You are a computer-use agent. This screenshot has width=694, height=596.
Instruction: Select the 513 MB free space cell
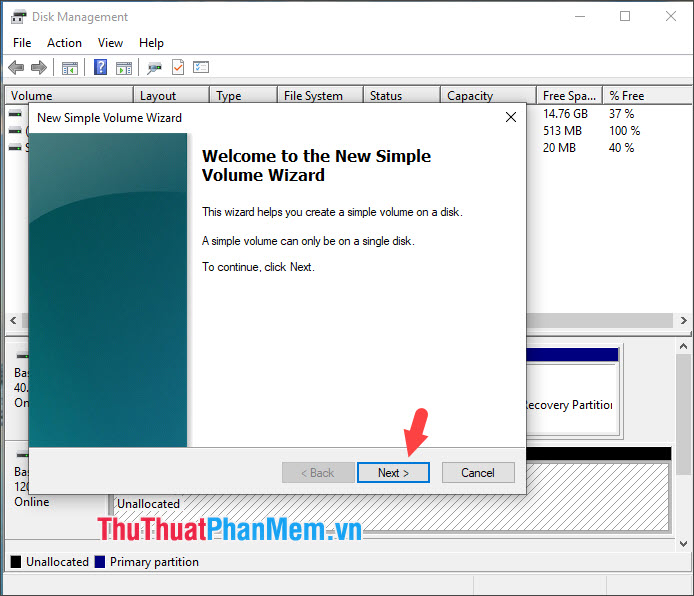pyautogui.click(x=563, y=131)
